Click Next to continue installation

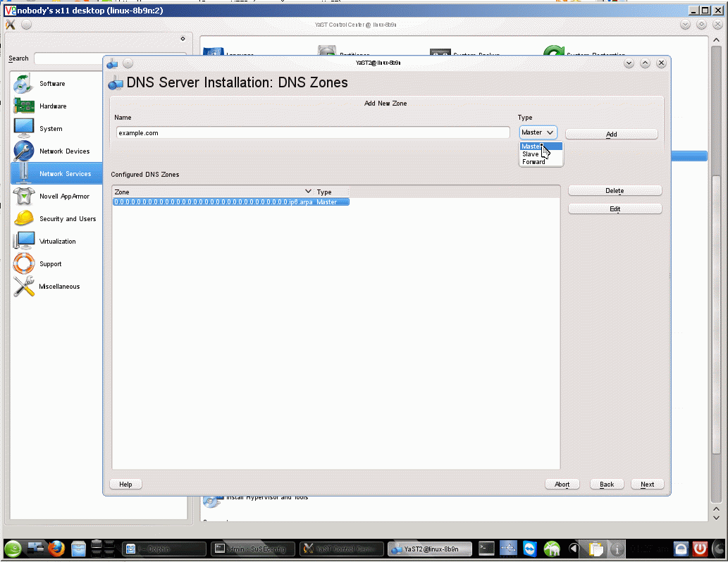(647, 484)
